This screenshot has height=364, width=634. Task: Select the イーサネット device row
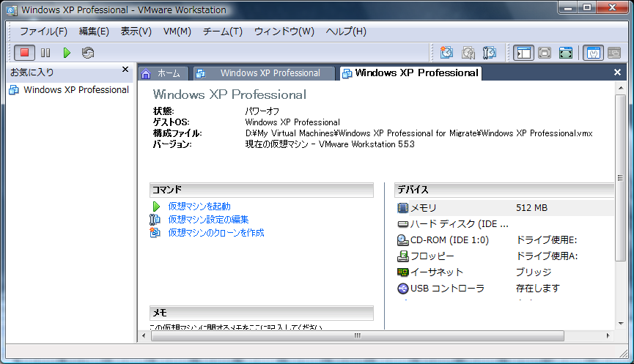504,272
